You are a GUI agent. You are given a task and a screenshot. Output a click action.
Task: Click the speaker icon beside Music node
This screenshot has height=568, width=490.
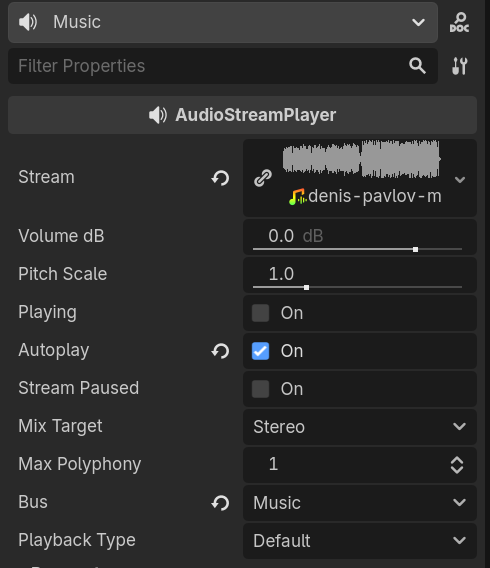[28, 22]
